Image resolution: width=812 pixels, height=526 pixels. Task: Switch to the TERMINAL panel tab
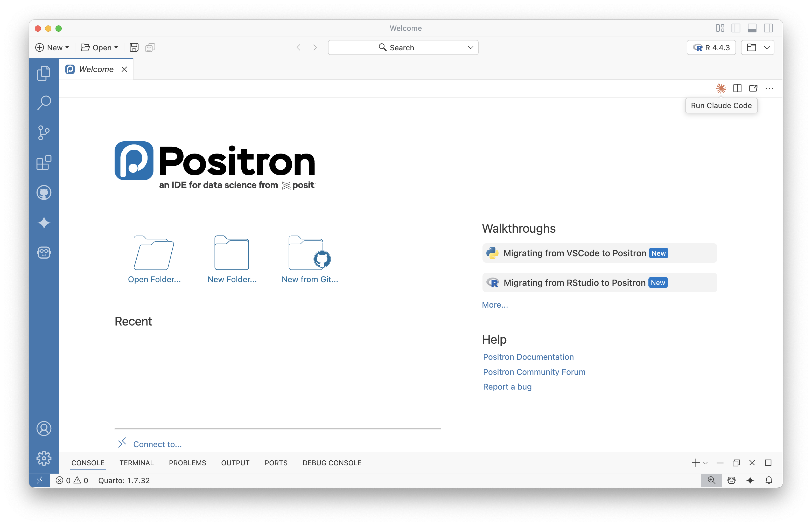point(136,463)
